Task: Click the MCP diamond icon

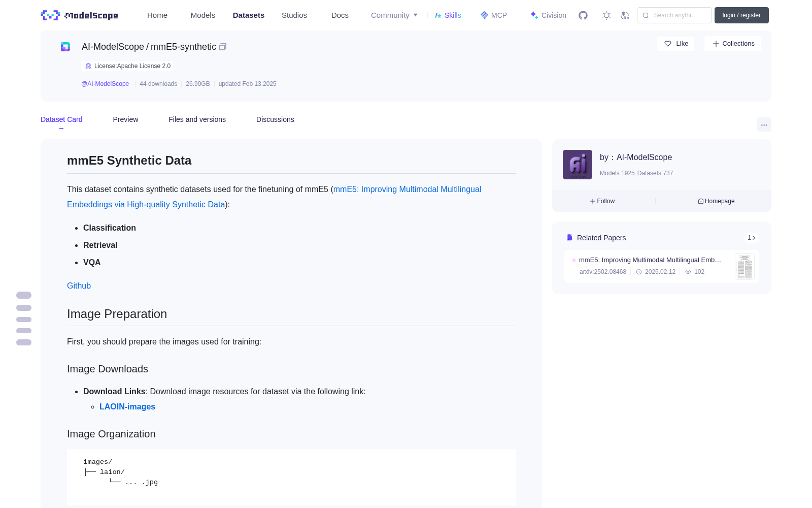Action: pyautogui.click(x=484, y=15)
